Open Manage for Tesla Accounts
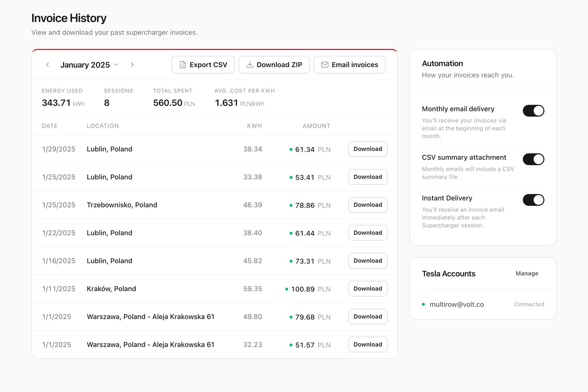This screenshot has height=392, width=588. pyautogui.click(x=527, y=273)
